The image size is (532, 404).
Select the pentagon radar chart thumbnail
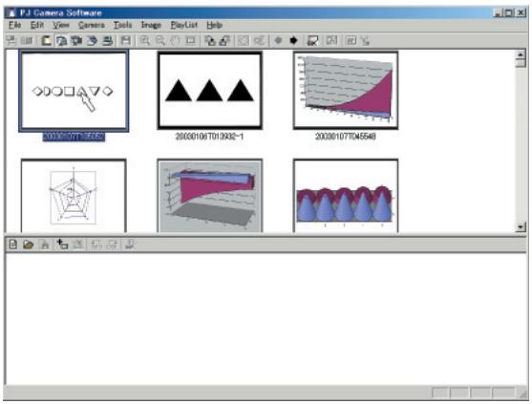point(74,196)
